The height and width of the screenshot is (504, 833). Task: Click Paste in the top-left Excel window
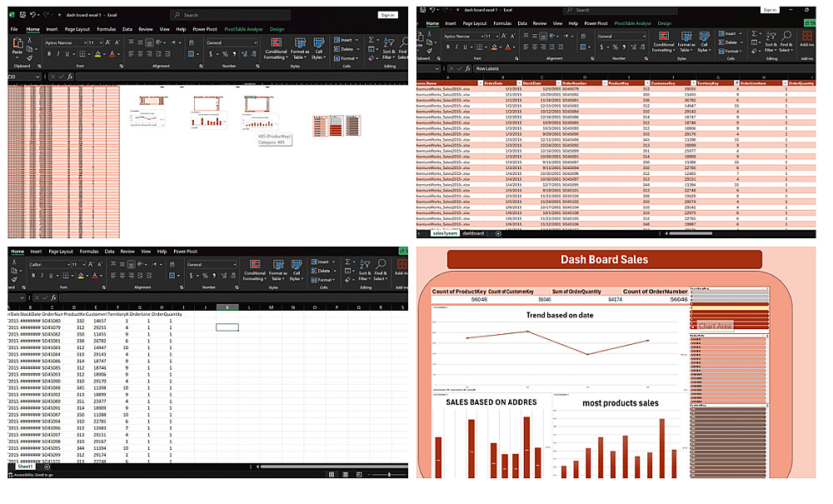(x=17, y=47)
